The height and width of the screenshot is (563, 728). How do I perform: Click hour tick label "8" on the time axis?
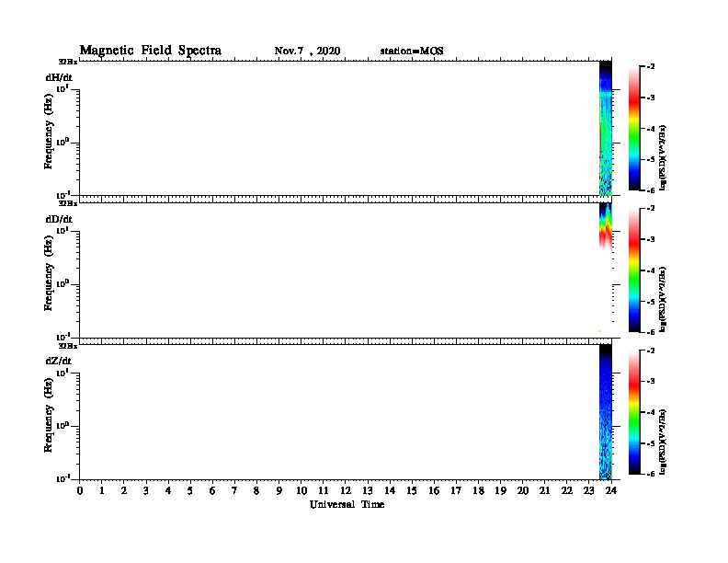pyautogui.click(x=256, y=491)
